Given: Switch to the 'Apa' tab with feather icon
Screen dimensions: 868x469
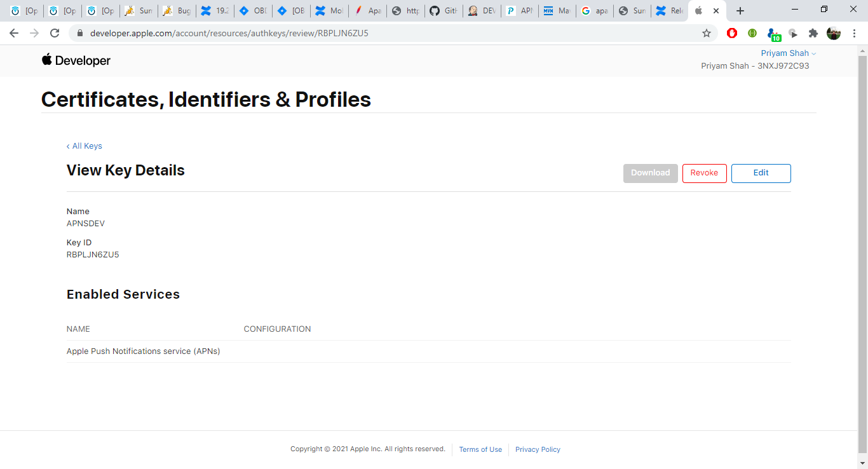Looking at the screenshot, I should pyautogui.click(x=367, y=11).
